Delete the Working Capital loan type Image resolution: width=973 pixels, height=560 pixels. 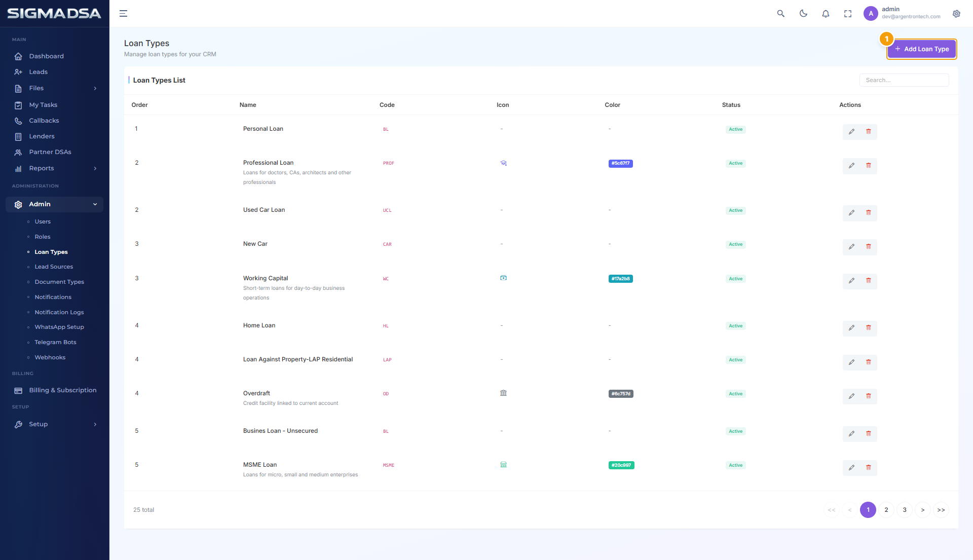pos(869,281)
